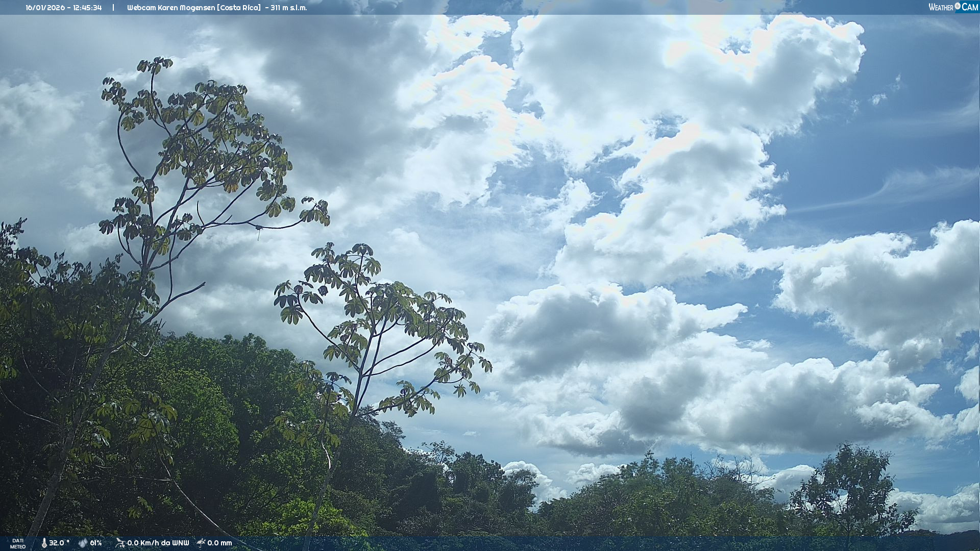Click the 0.0 mm rainfall value

pos(219,543)
